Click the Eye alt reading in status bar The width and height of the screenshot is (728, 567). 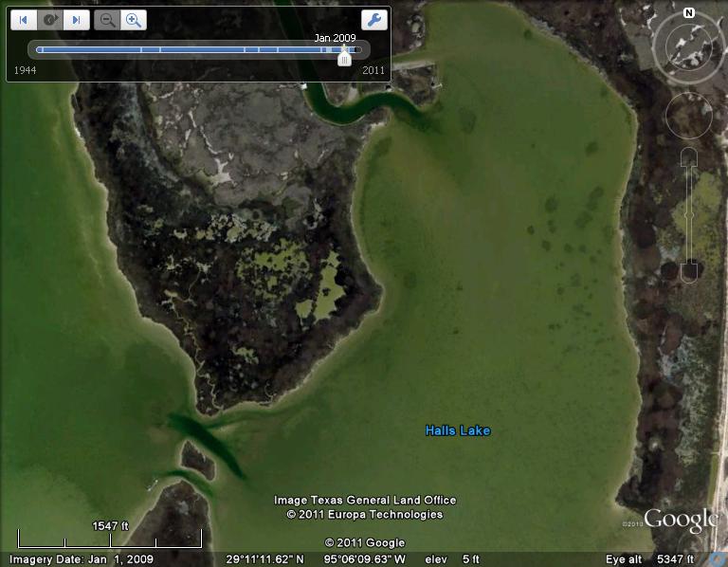(x=651, y=559)
